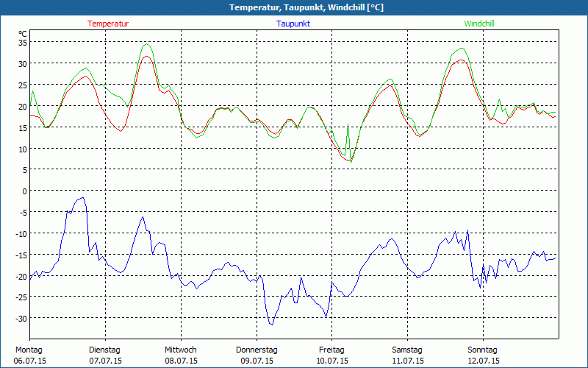The image size is (588, 368).
Task: Click the °C unit label
Action: pyautogui.click(x=23, y=34)
